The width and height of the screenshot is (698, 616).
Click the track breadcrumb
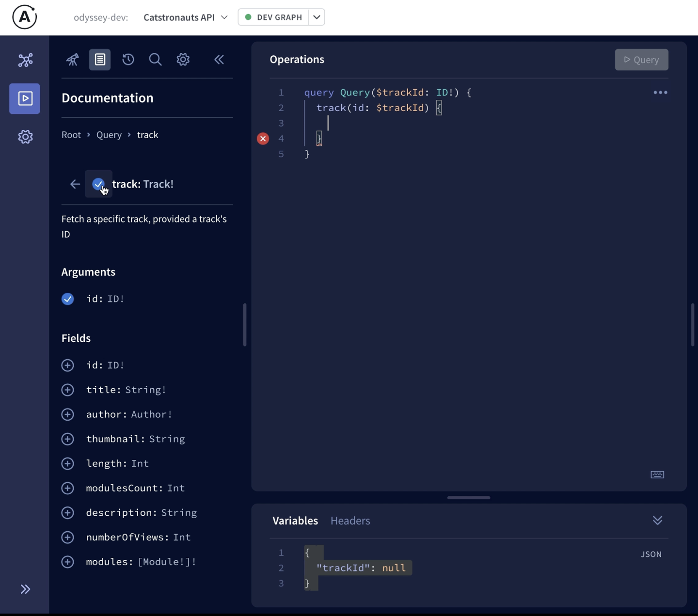(x=148, y=135)
